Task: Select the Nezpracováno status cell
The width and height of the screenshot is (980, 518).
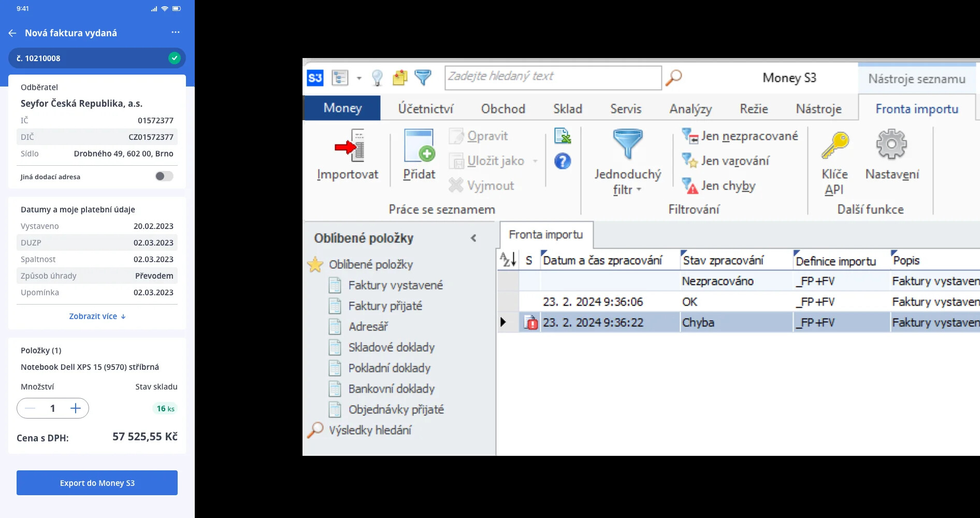Action: pos(736,281)
